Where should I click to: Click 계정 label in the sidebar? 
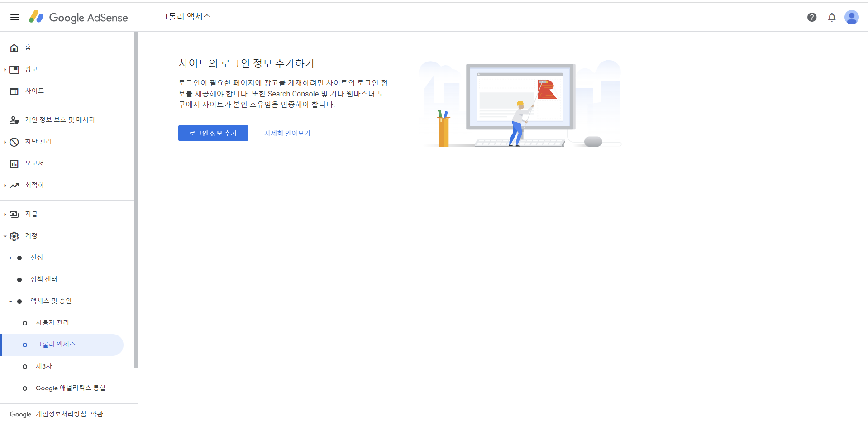point(31,236)
